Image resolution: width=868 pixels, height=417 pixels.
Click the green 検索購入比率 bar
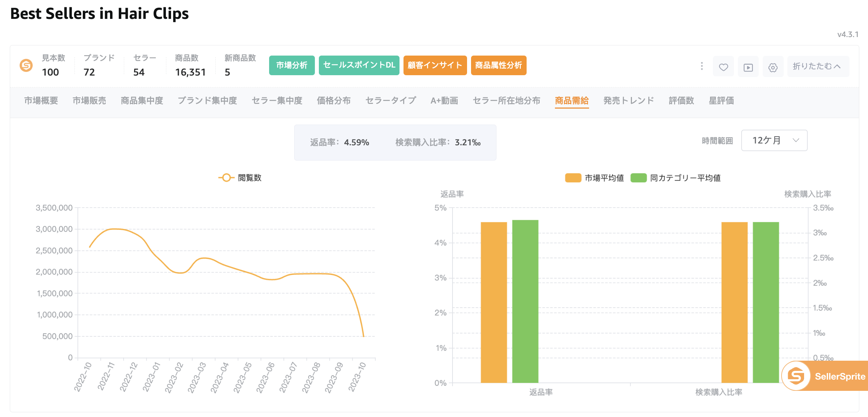[x=766, y=302]
